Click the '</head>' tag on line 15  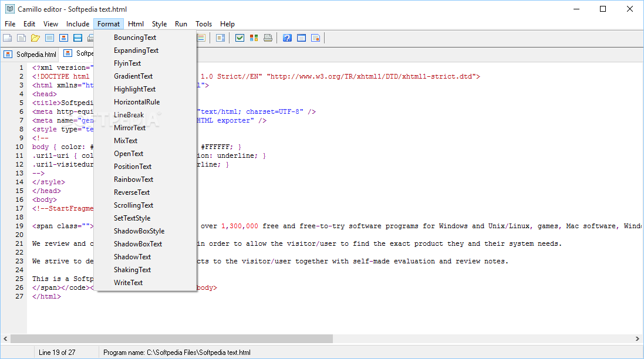[47, 191]
